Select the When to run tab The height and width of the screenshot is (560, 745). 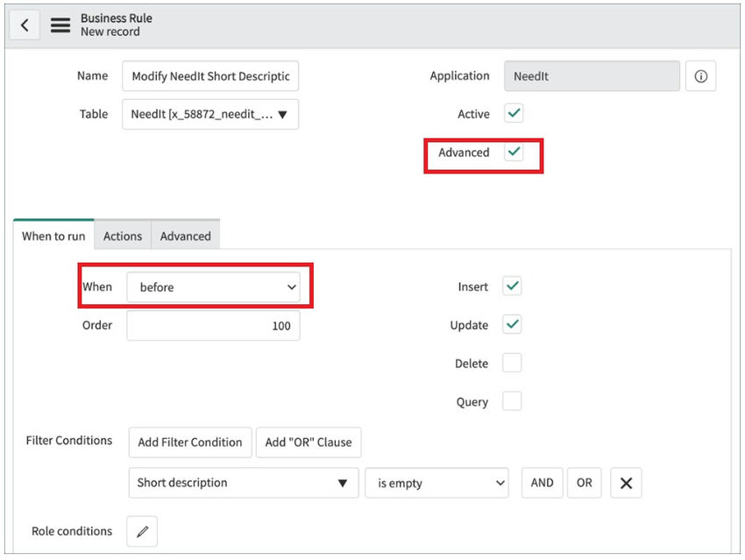click(53, 234)
